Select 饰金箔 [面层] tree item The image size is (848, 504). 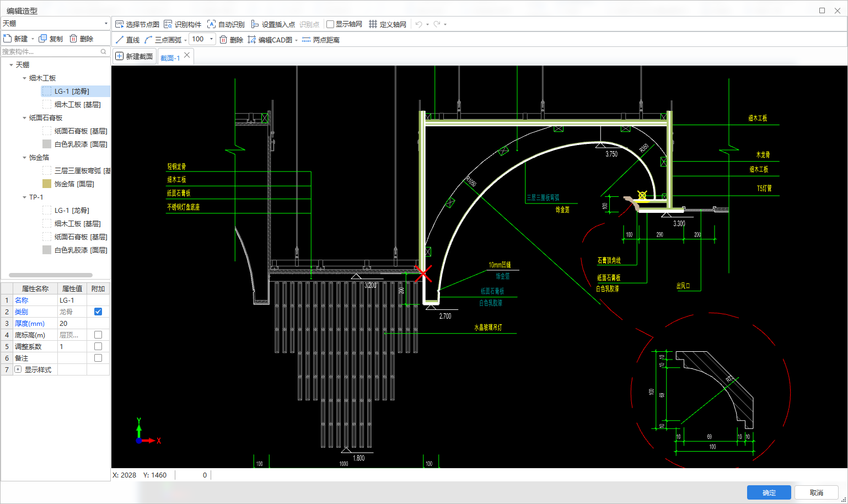pyautogui.click(x=74, y=184)
